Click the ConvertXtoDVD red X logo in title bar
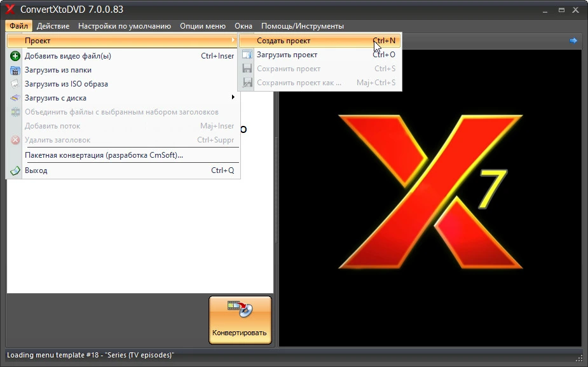 (10, 10)
